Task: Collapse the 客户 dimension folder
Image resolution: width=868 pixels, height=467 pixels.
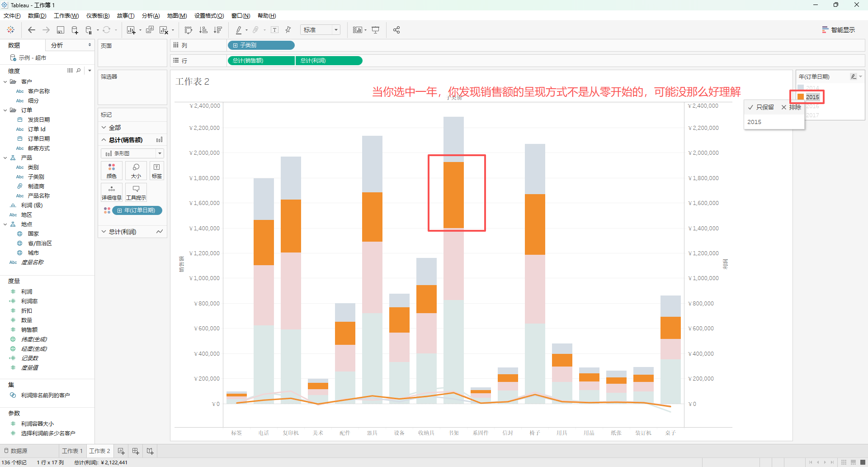Action: click(5, 82)
